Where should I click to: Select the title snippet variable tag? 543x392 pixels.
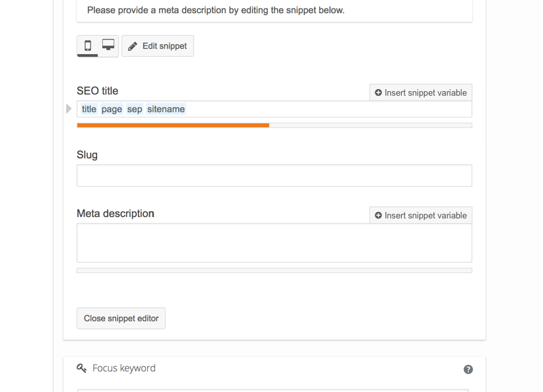pos(88,109)
